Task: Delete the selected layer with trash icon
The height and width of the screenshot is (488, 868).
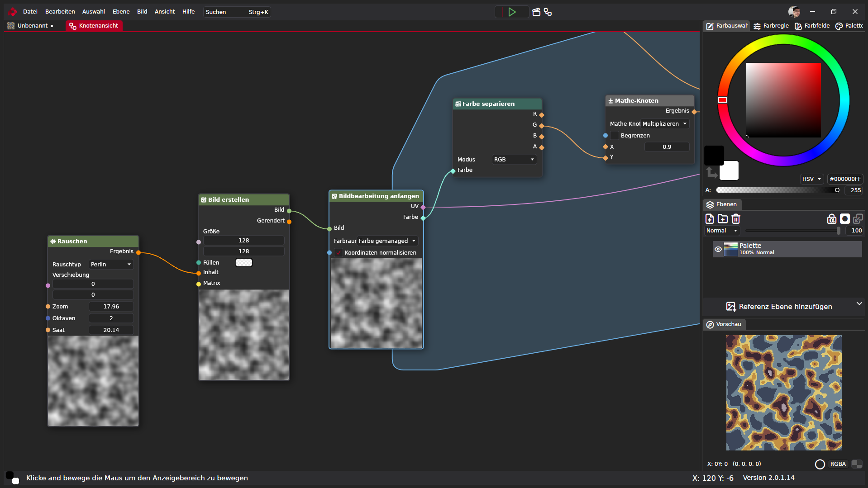Action: 736,219
